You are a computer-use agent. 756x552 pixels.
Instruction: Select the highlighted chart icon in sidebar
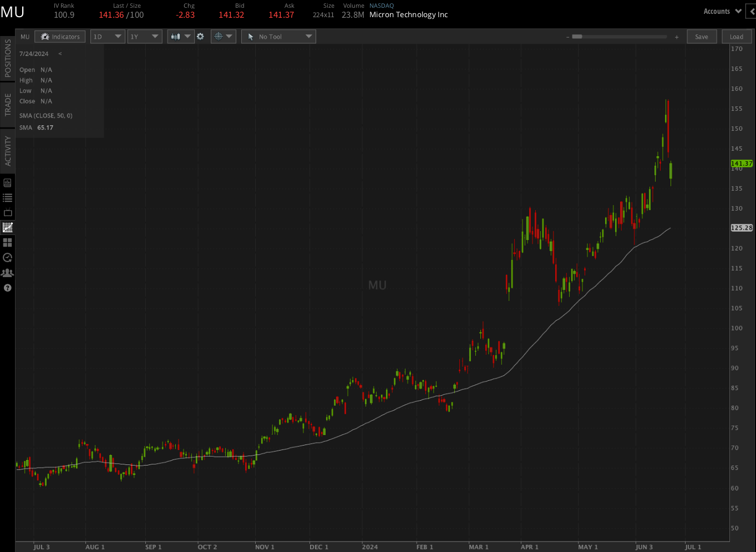tap(7, 227)
